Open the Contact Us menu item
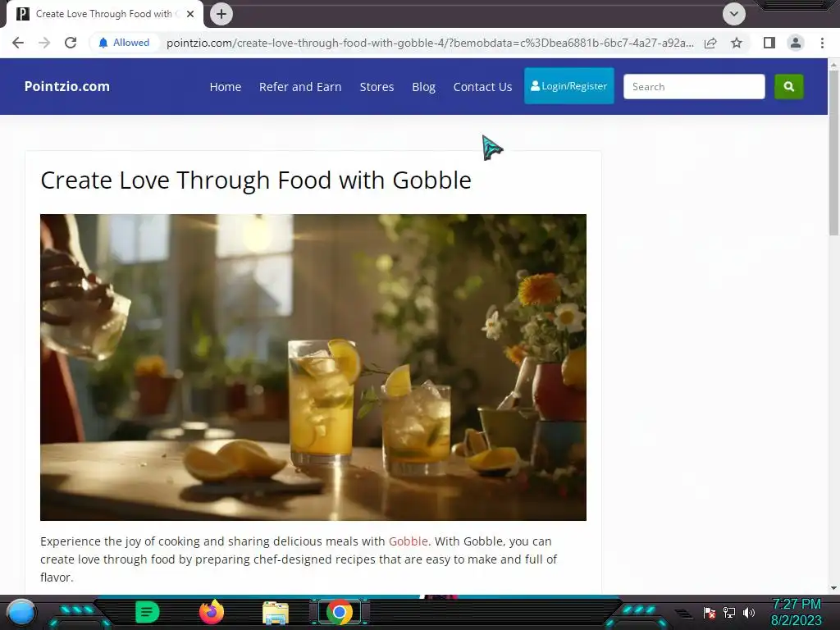Viewport: 840px width, 630px height. click(x=482, y=87)
